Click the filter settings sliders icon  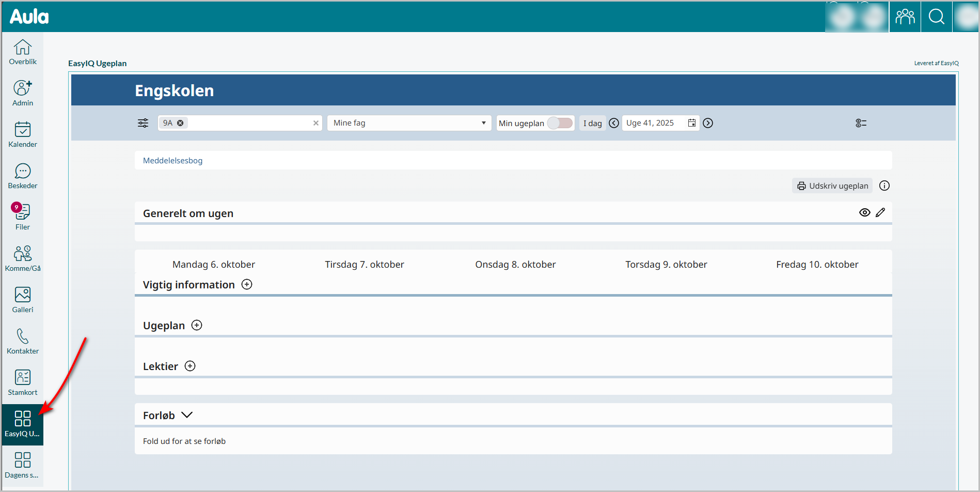143,123
